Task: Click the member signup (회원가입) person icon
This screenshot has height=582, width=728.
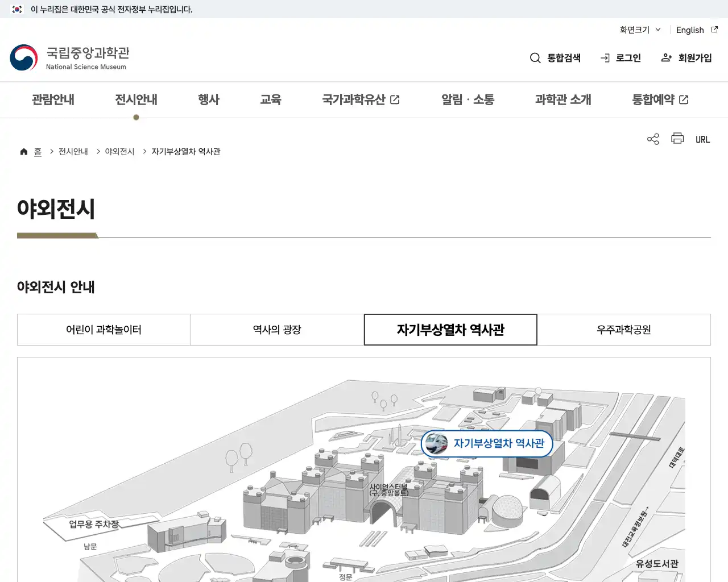Action: pyautogui.click(x=666, y=57)
